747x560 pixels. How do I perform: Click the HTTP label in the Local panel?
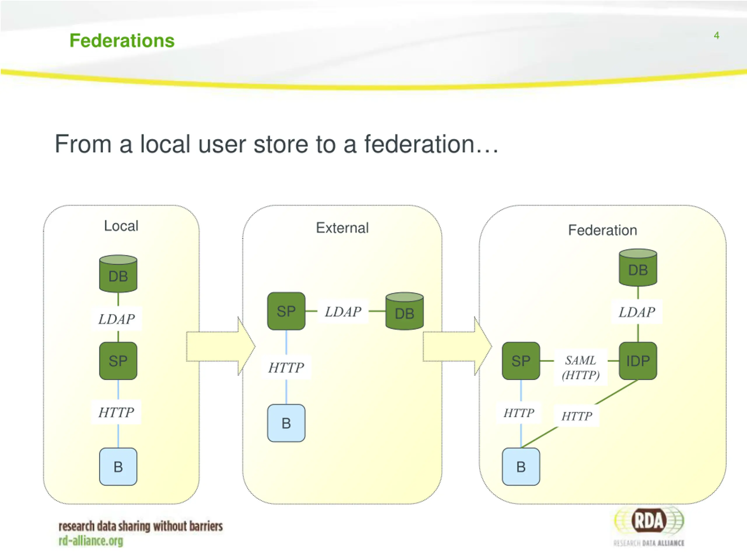[116, 412]
